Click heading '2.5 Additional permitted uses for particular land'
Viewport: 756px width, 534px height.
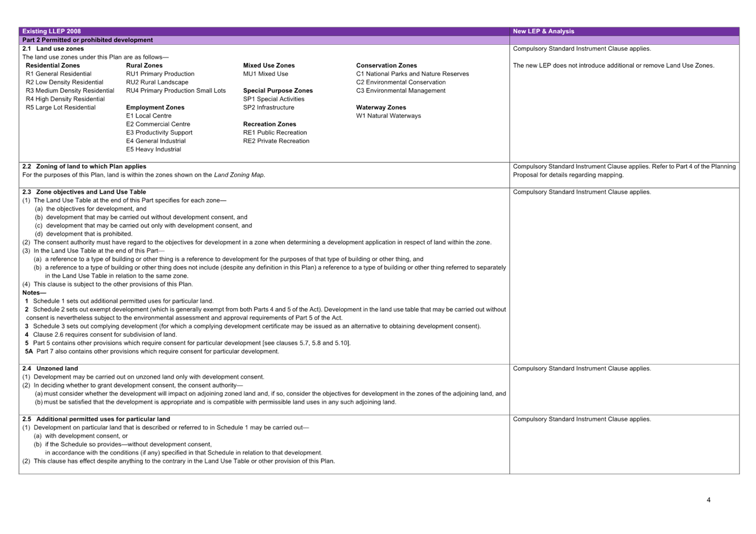[96, 419]
